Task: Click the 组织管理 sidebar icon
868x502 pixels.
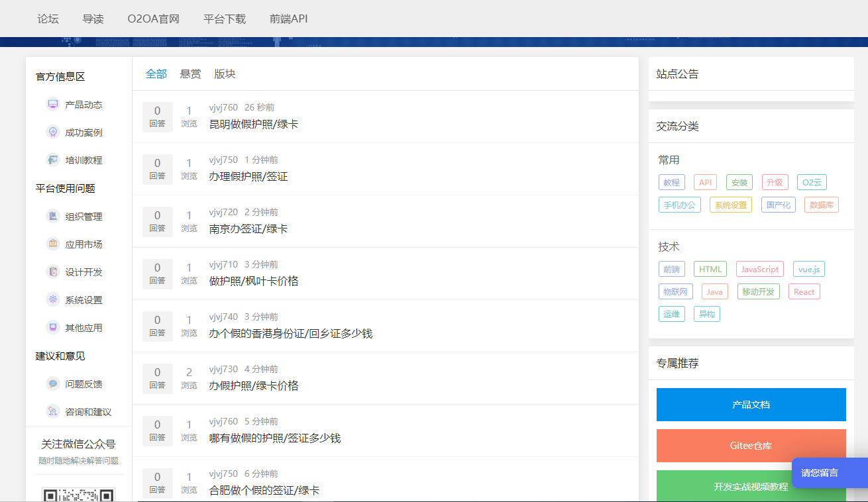Action: pyautogui.click(x=53, y=217)
